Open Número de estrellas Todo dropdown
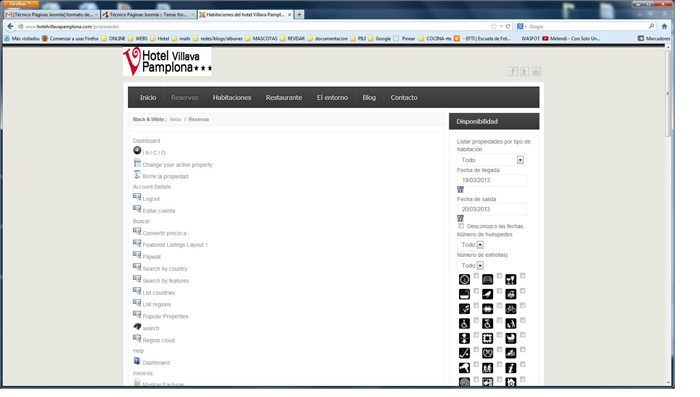 point(471,266)
